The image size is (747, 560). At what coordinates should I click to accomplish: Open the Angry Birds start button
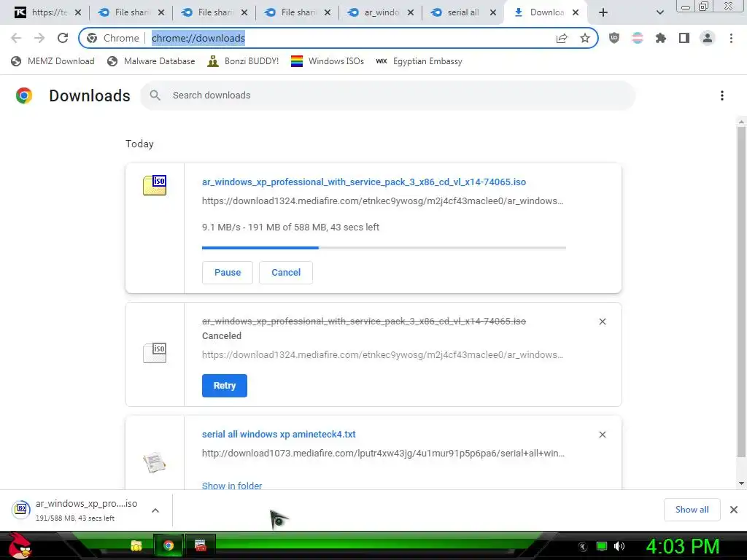(x=19, y=546)
